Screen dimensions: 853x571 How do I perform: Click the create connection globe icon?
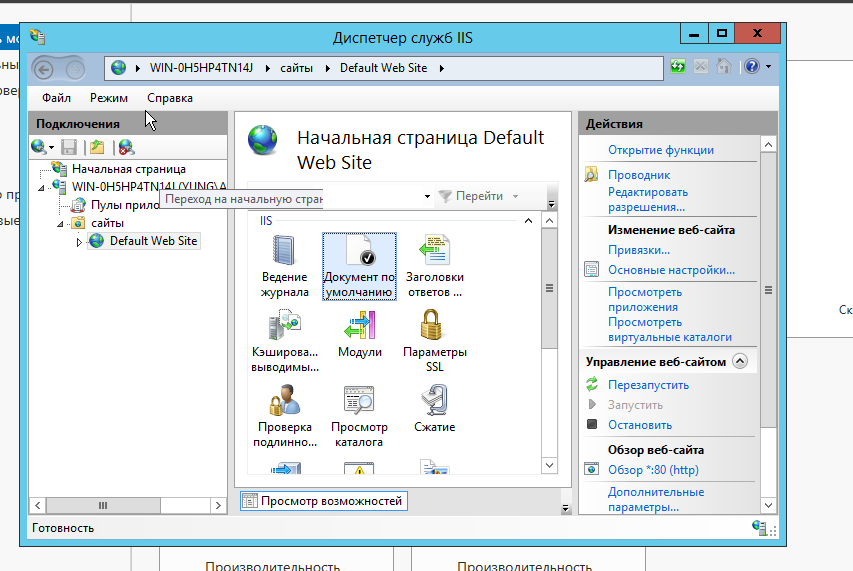click(x=39, y=147)
